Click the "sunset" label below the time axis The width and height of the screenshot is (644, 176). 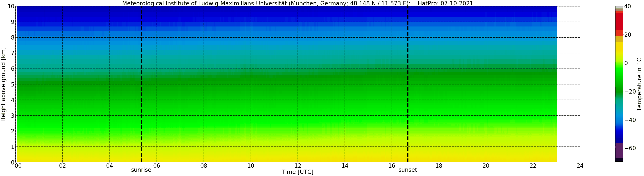tap(408, 170)
